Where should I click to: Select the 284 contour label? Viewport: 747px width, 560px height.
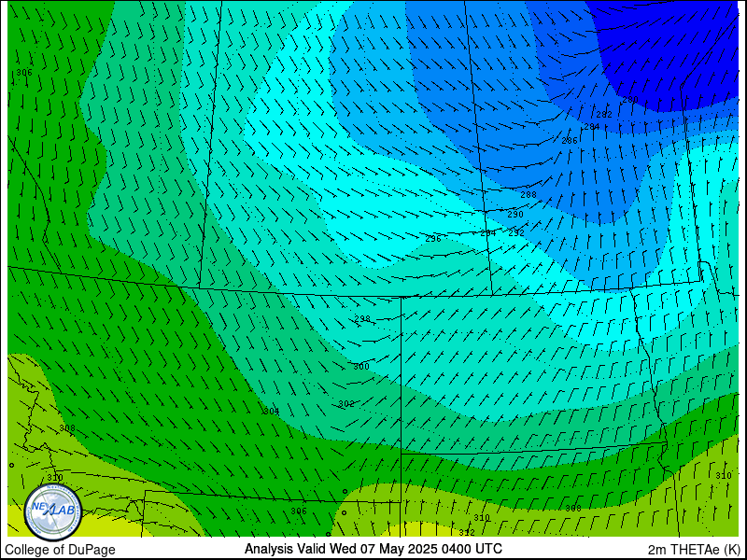tap(592, 127)
